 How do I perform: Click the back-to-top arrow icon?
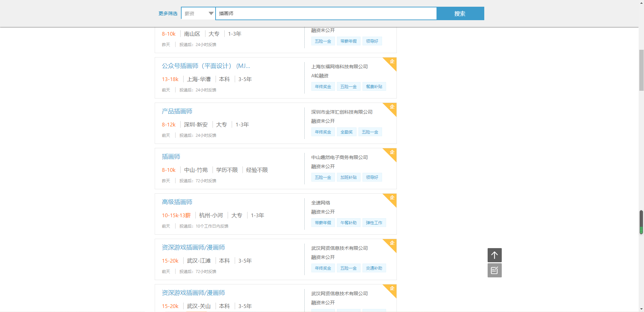494,255
